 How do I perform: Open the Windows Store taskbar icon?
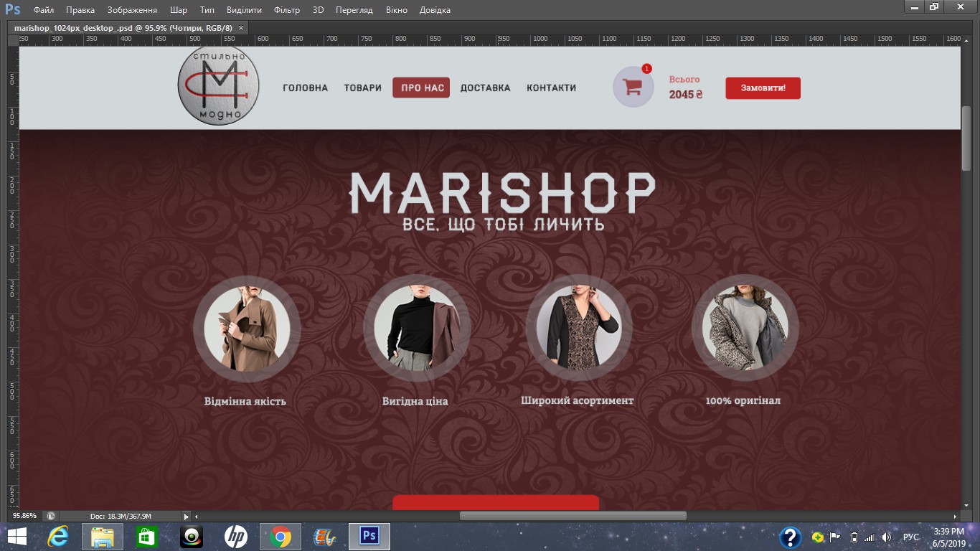147,537
